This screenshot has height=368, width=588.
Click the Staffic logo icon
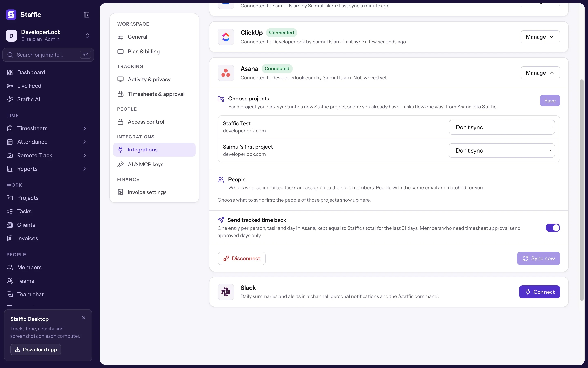11,15
